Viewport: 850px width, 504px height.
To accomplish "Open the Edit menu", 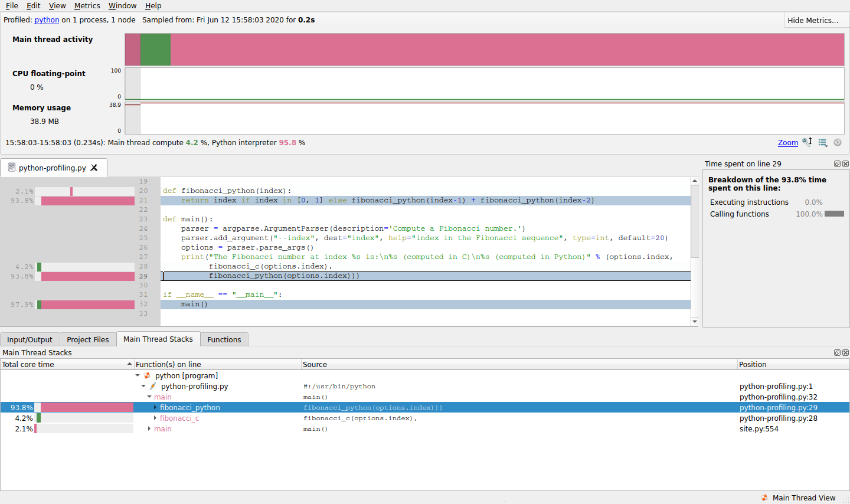I will (34, 5).
